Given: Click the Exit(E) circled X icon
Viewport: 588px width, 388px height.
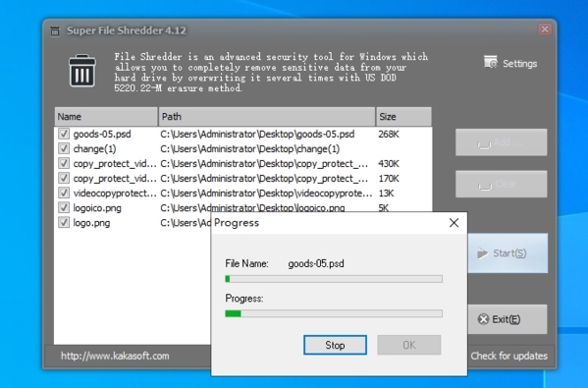Looking at the screenshot, I should 483,319.
